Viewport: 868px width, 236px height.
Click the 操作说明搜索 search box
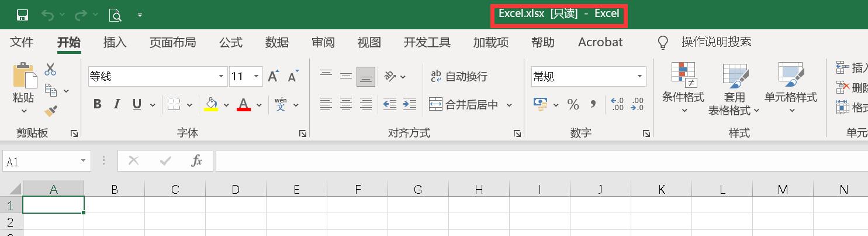[716, 42]
